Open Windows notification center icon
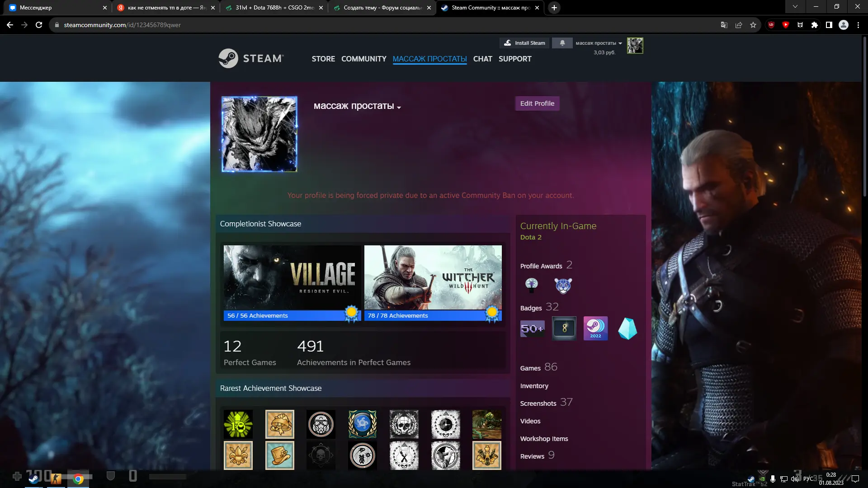The image size is (868, 488). tap(855, 479)
